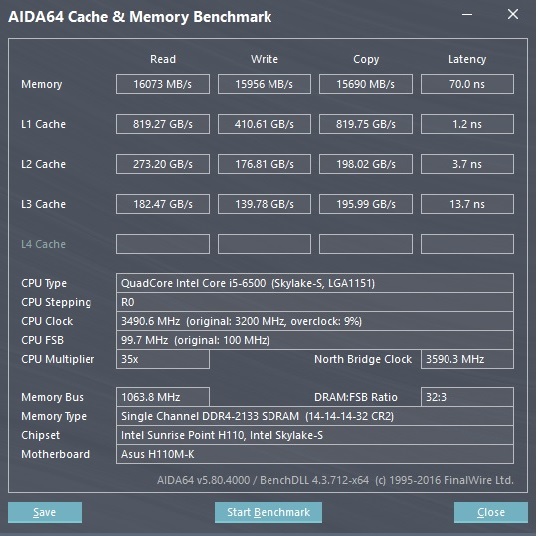Select the Memory Copy value 15690 MB/s
Image resolution: width=538 pixels, height=536 pixels.
366,84
